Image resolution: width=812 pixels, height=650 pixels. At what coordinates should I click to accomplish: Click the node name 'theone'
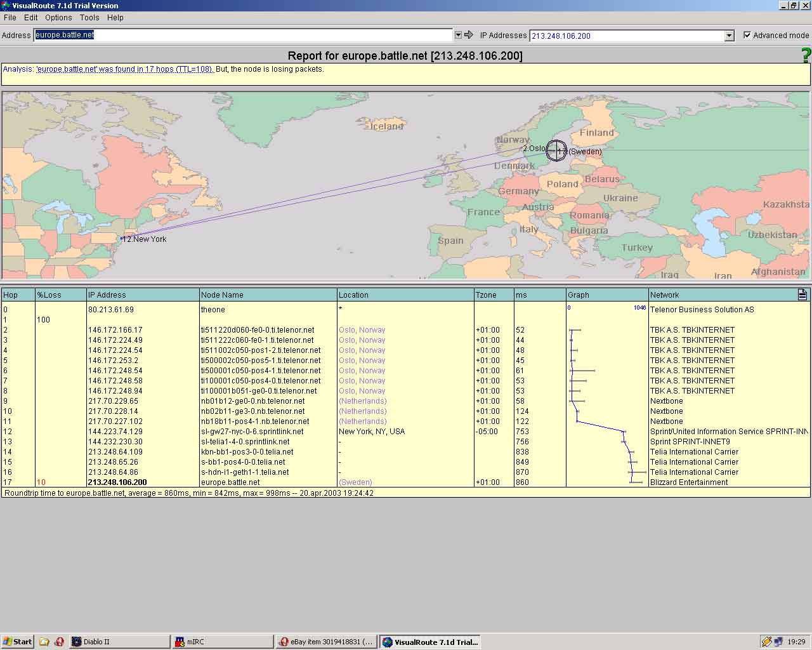pos(213,310)
